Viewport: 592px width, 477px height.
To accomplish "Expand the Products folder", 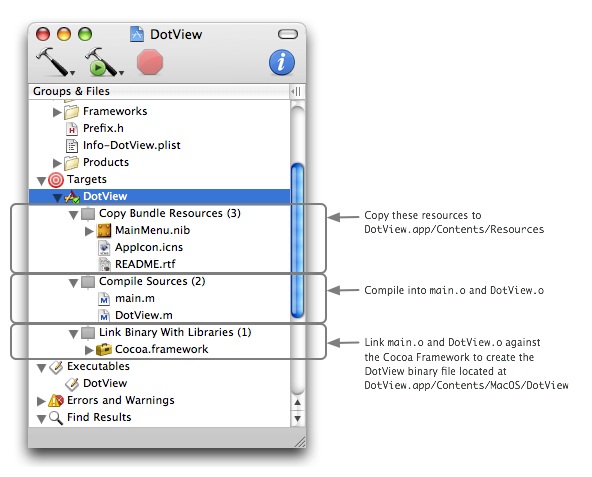I will pyautogui.click(x=57, y=163).
